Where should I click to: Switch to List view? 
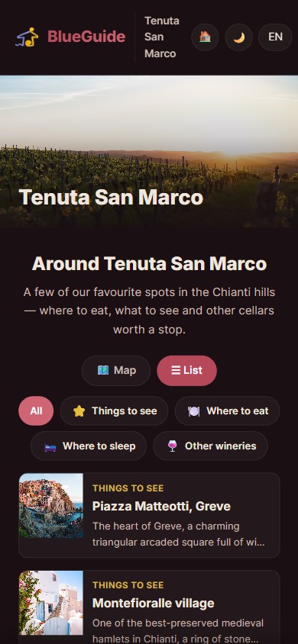pos(186,371)
